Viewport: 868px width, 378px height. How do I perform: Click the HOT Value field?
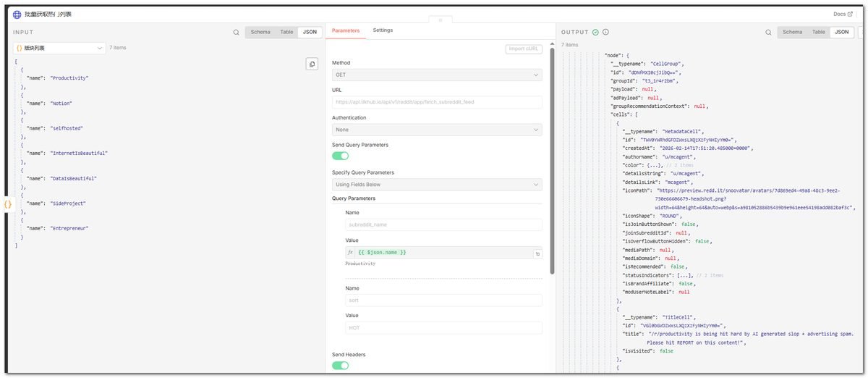click(x=443, y=327)
